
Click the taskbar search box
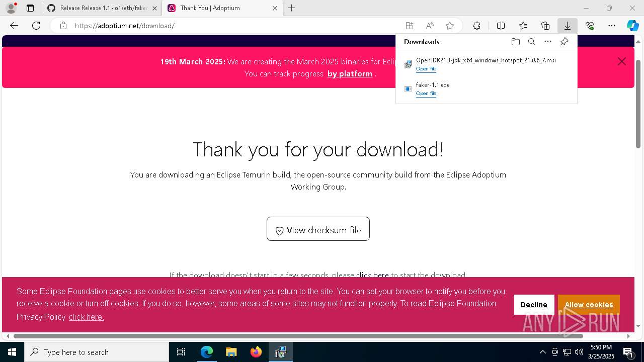pos(97,352)
